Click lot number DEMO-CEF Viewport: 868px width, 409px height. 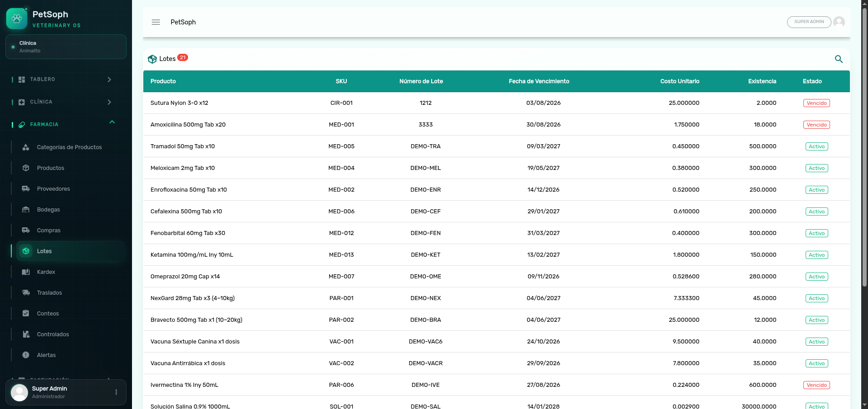[425, 212]
